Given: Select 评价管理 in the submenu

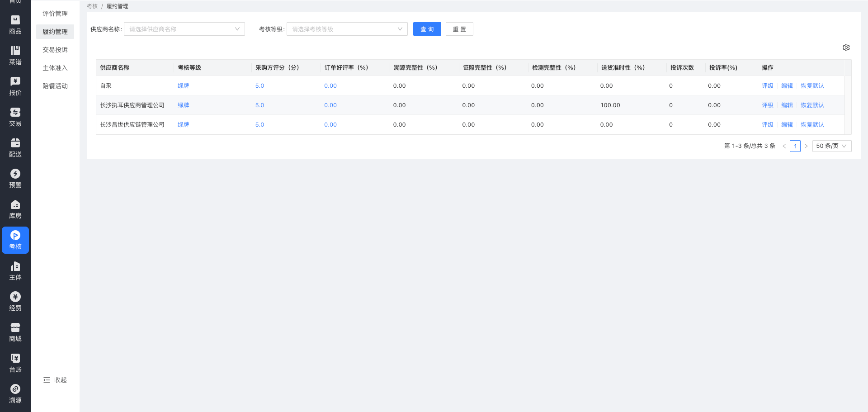Looking at the screenshot, I should [55, 14].
